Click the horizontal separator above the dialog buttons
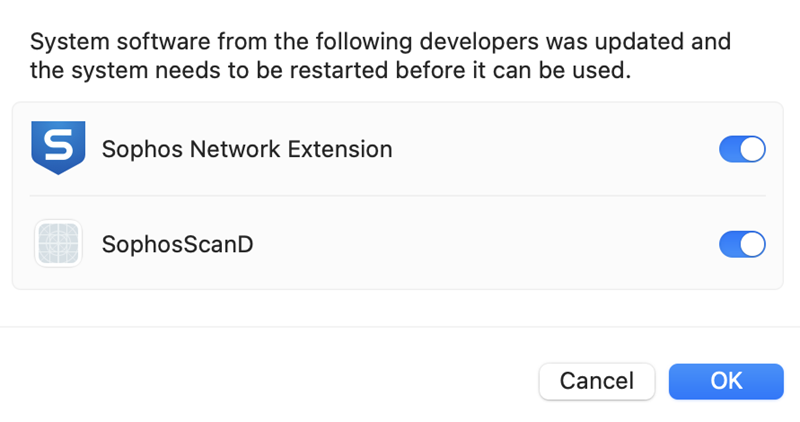This screenshot has height=422, width=800. (x=400, y=327)
